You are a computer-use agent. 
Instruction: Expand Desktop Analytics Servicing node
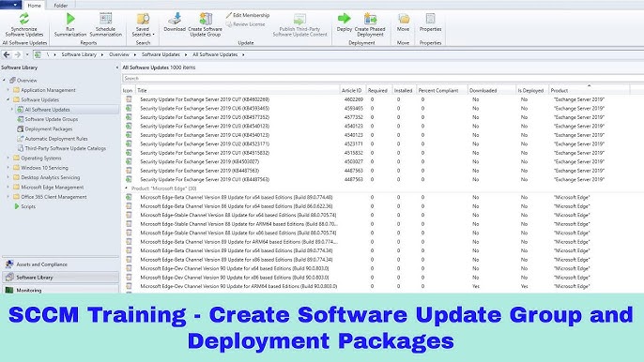click(8, 177)
